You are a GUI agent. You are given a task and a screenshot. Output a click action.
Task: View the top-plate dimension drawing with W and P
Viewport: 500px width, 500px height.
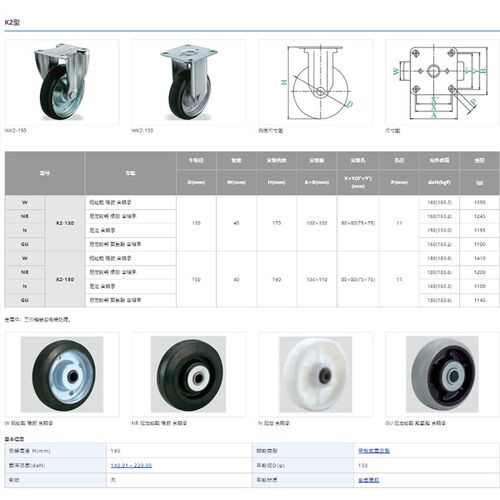pyautogui.click(x=442, y=82)
